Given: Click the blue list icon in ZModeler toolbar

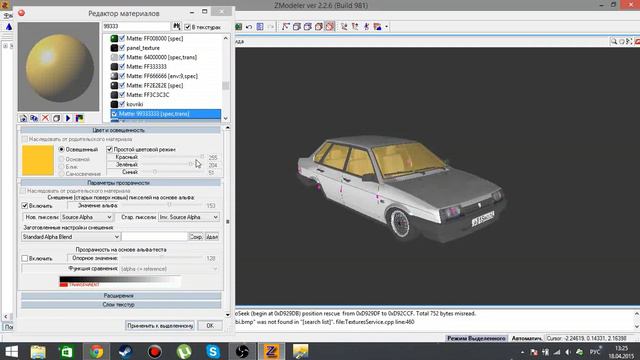Looking at the screenshot, I should (x=260, y=27).
